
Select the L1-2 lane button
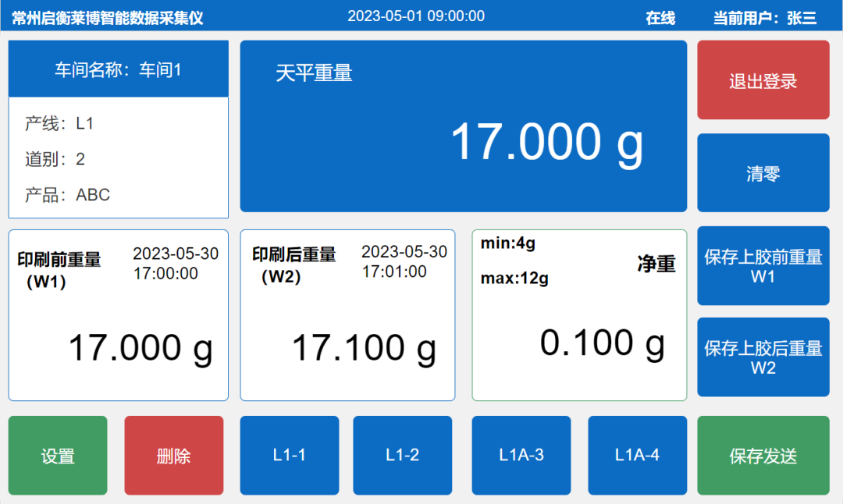tap(402, 456)
